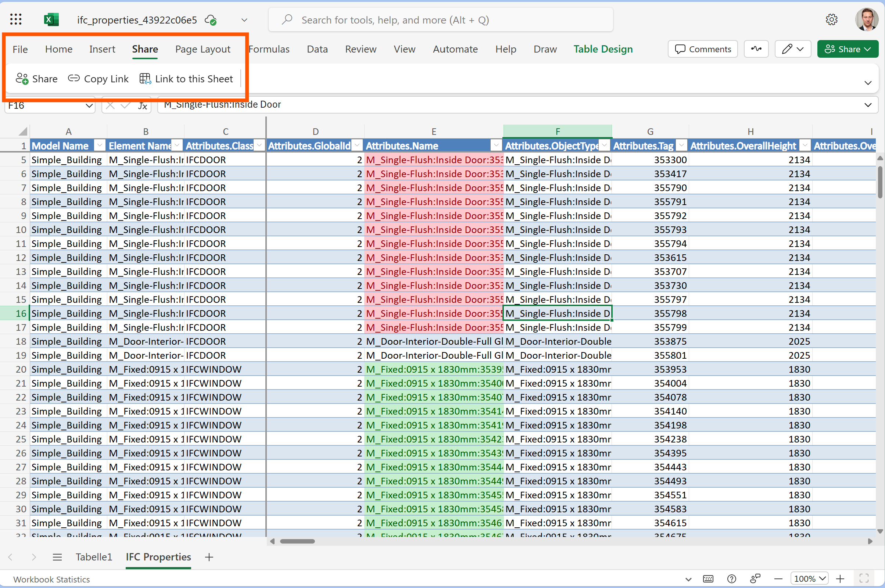Click the help question mark status icon
Screen dimensions: 885x588
pos(732,578)
